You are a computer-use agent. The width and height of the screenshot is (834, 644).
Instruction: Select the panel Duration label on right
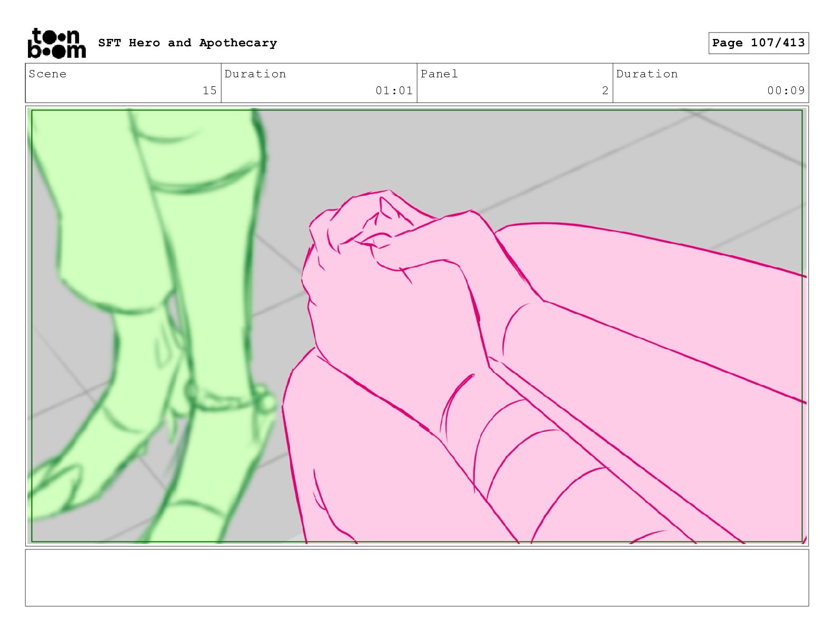click(x=647, y=74)
